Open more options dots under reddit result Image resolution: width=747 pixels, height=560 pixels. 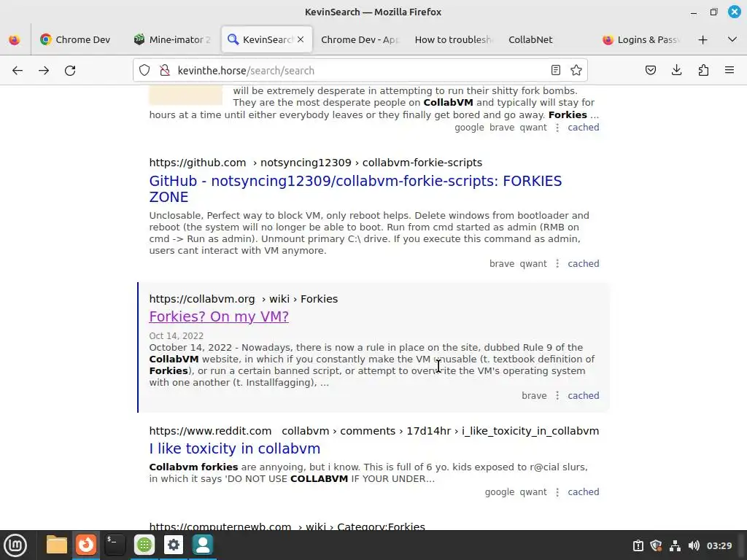click(x=557, y=492)
